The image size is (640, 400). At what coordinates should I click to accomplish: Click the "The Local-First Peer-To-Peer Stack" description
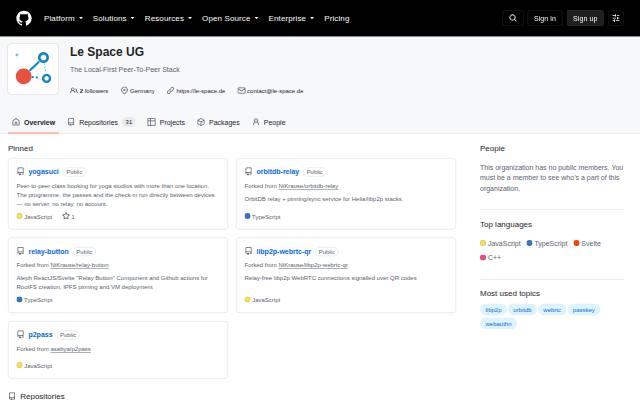(x=125, y=69)
